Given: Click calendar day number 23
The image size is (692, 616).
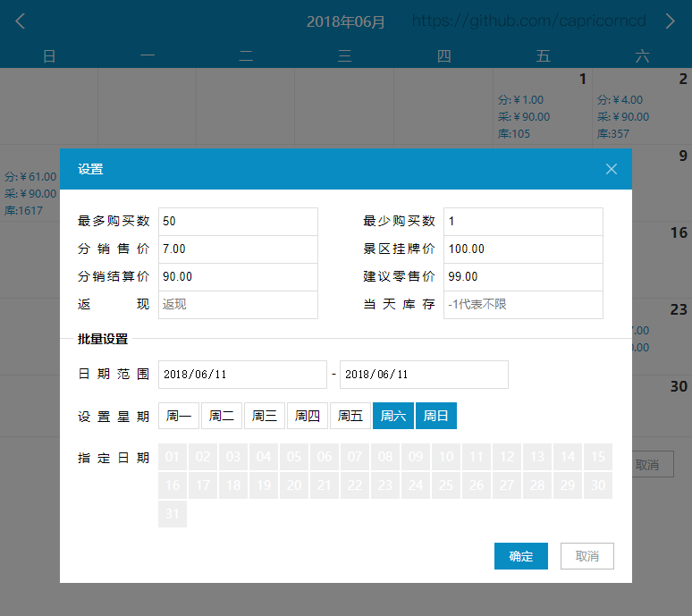Looking at the screenshot, I should coord(679,309).
